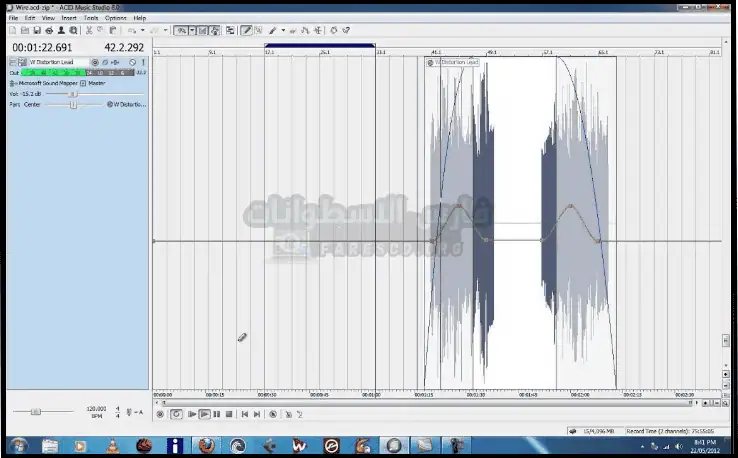Open paint tool dropdown arrow
The image size is (738, 458).
point(282,31)
